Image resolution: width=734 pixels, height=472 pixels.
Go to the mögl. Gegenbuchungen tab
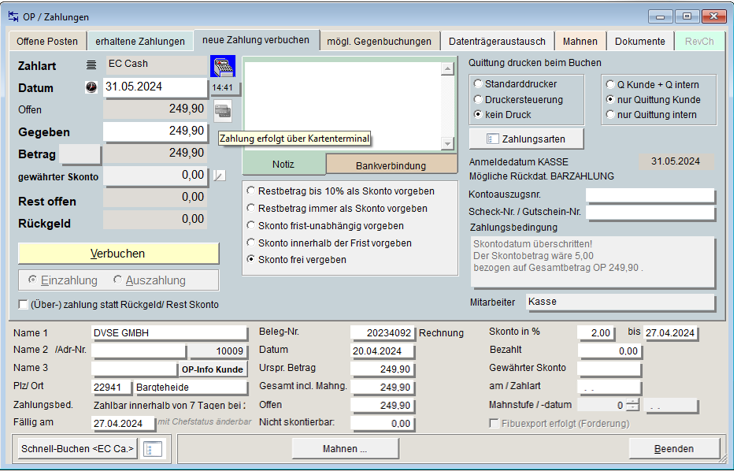pos(379,41)
